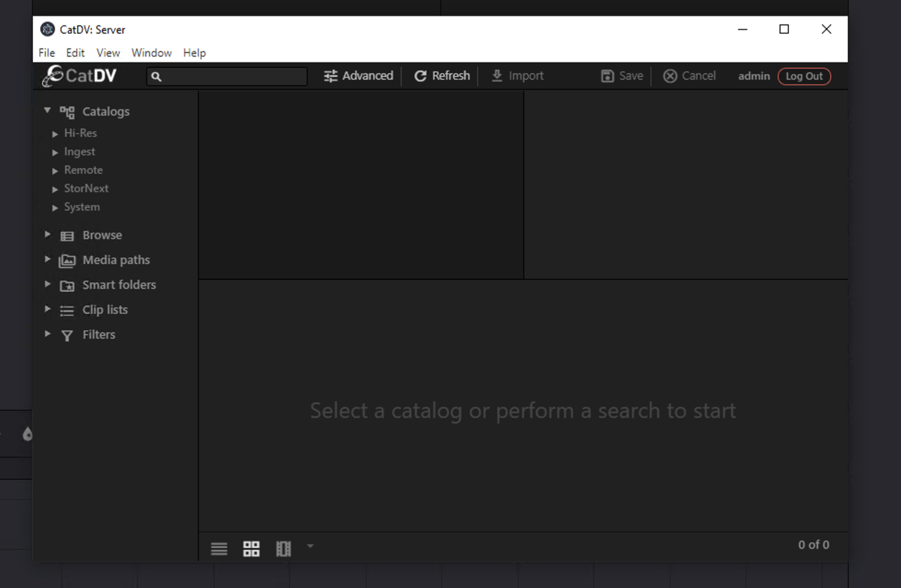
Task: Switch to list view icon
Action: (x=219, y=549)
